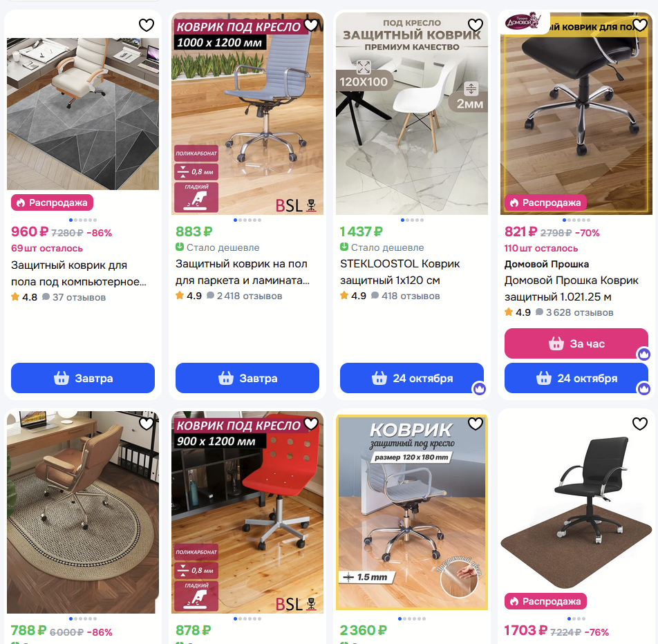
Task: Open the STEKLOOSTOL product image
Action: point(412,113)
